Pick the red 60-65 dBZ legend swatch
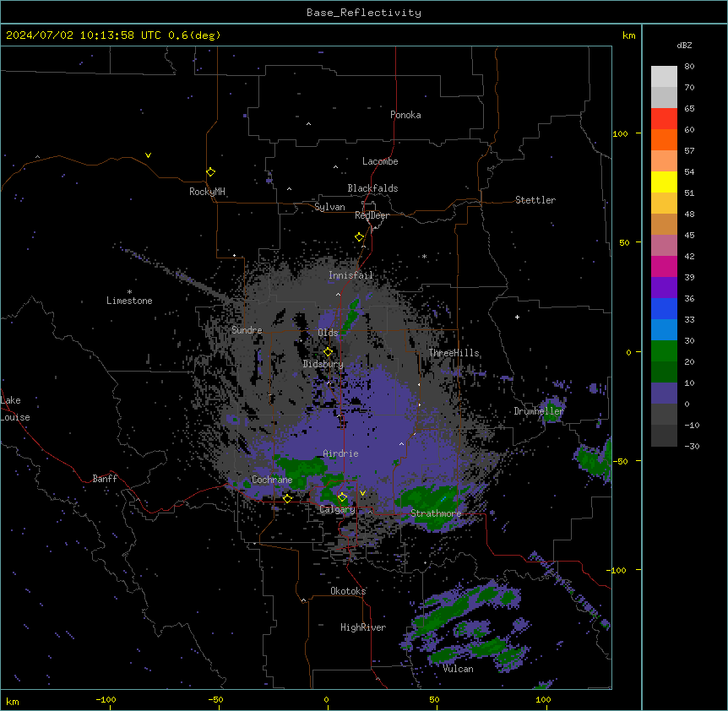Screen dimensions: 728x711 click(x=664, y=118)
